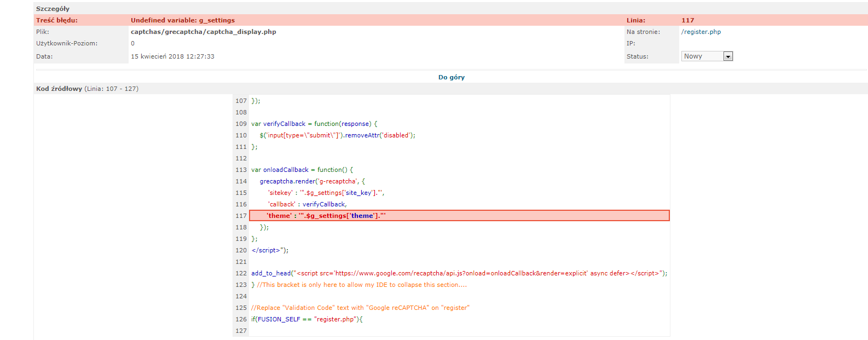Click source line number 125
Screen dimensions: 868x340
pos(241,308)
